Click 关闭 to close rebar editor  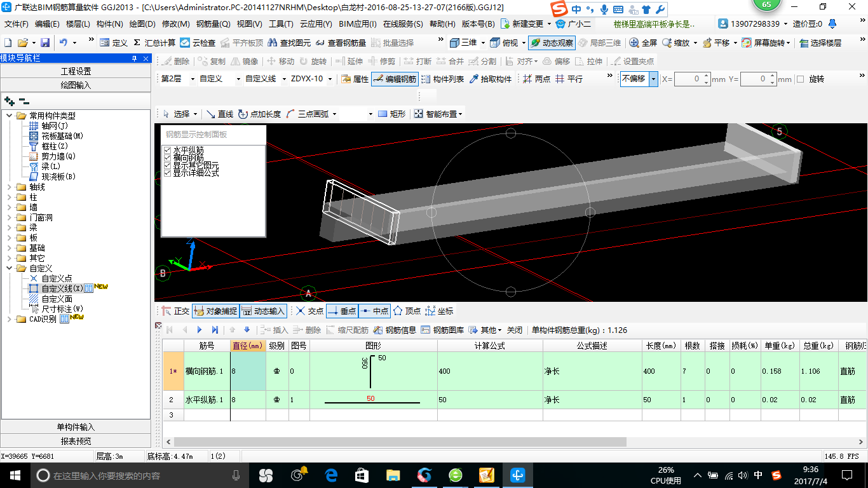click(x=515, y=330)
